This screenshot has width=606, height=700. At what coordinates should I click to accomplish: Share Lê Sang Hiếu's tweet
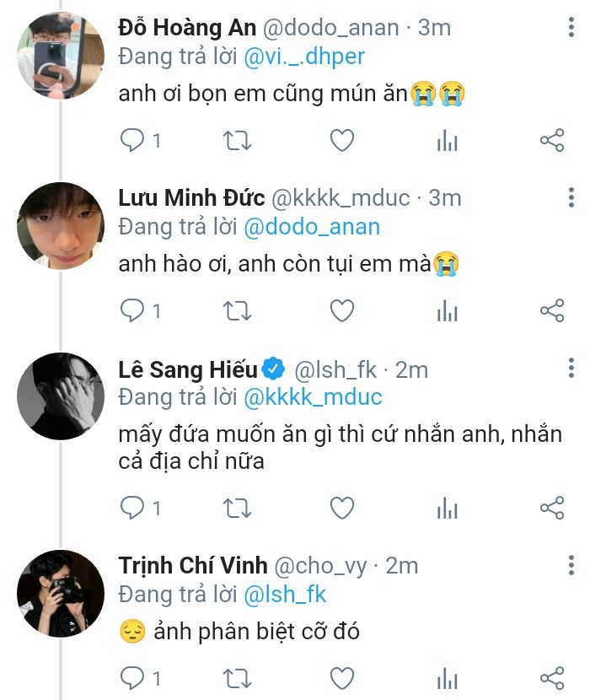(x=551, y=508)
